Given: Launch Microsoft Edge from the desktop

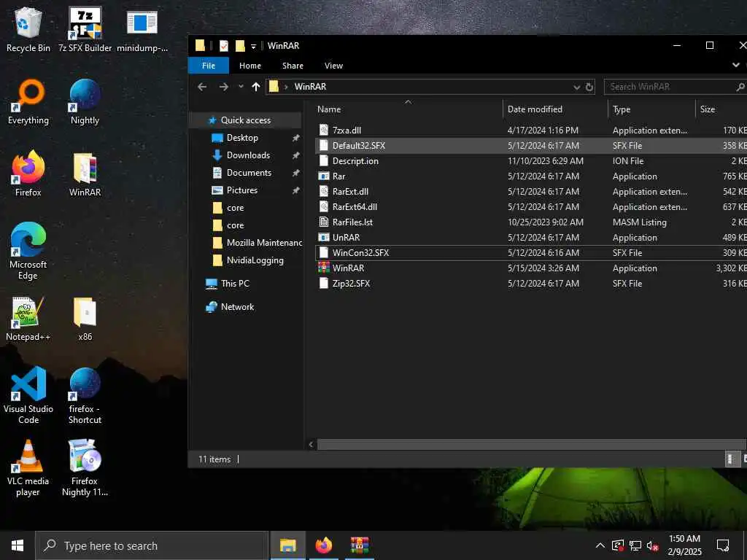Looking at the screenshot, I should [28, 252].
